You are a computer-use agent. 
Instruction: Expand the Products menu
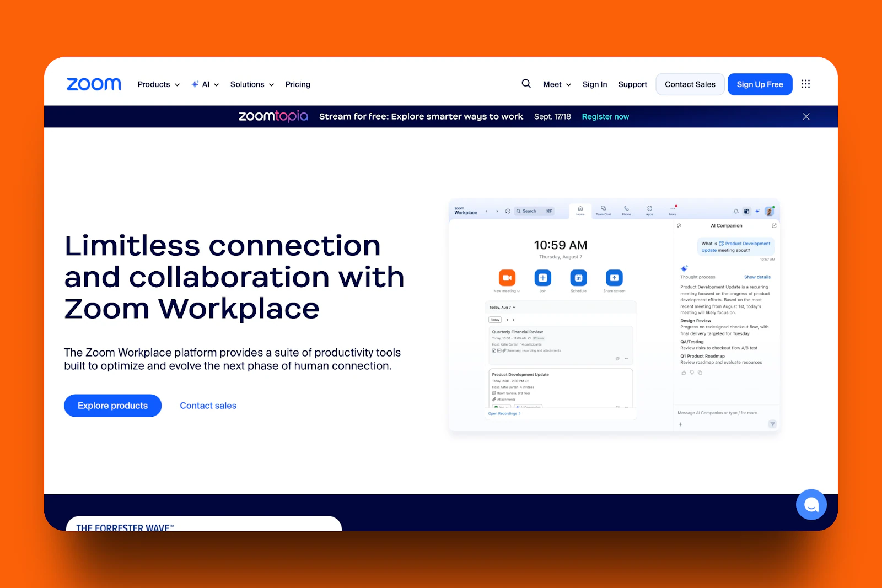pos(159,84)
